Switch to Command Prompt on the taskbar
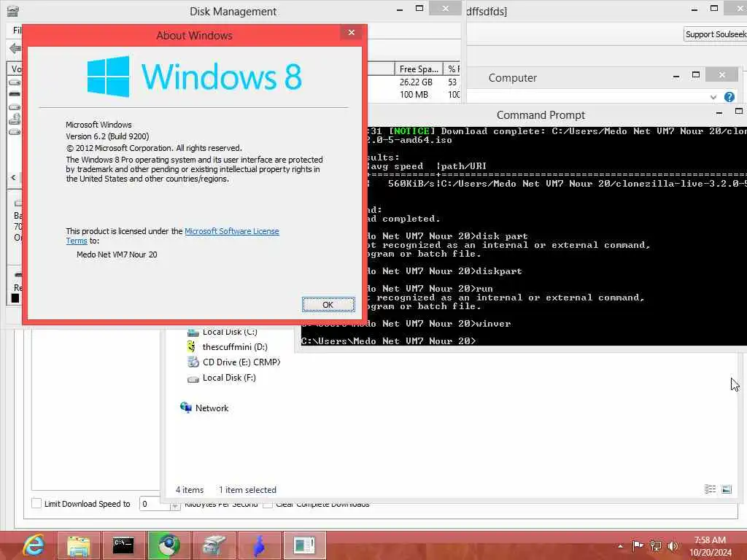The image size is (747, 560). pyautogui.click(x=123, y=545)
